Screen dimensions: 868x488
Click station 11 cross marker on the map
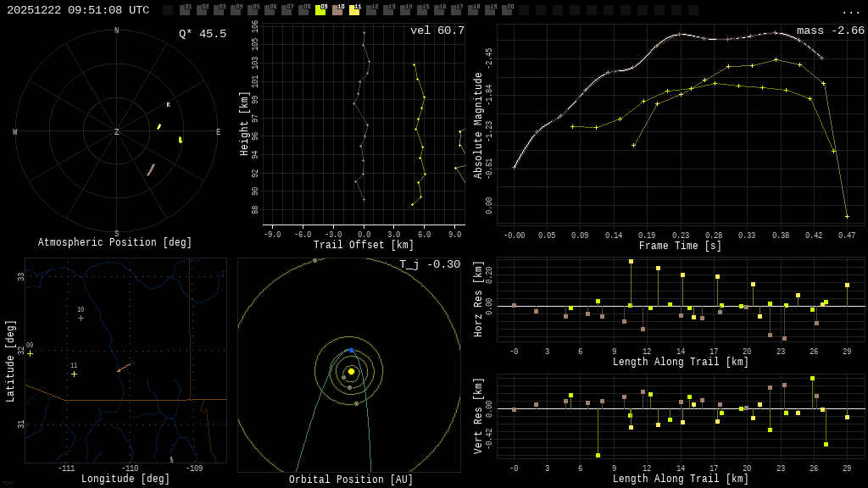coord(74,374)
